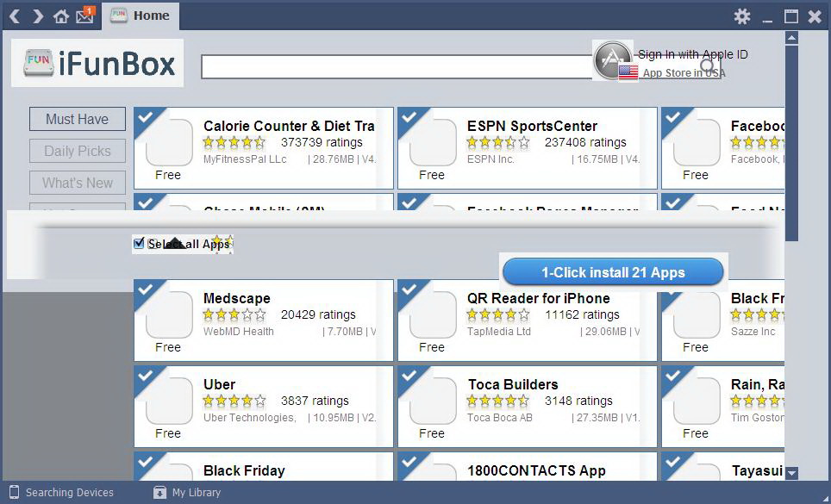
Task: Open My Library in the status bar
Action: 196,492
